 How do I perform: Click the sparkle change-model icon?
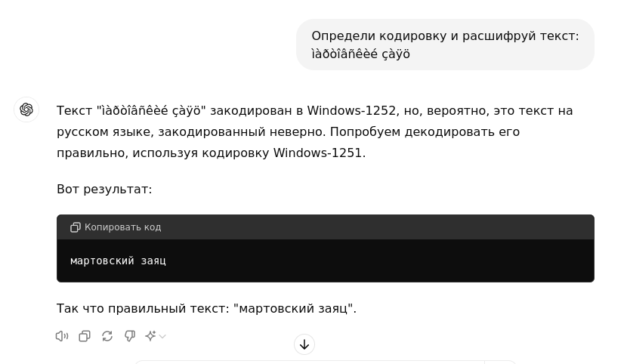click(x=151, y=336)
